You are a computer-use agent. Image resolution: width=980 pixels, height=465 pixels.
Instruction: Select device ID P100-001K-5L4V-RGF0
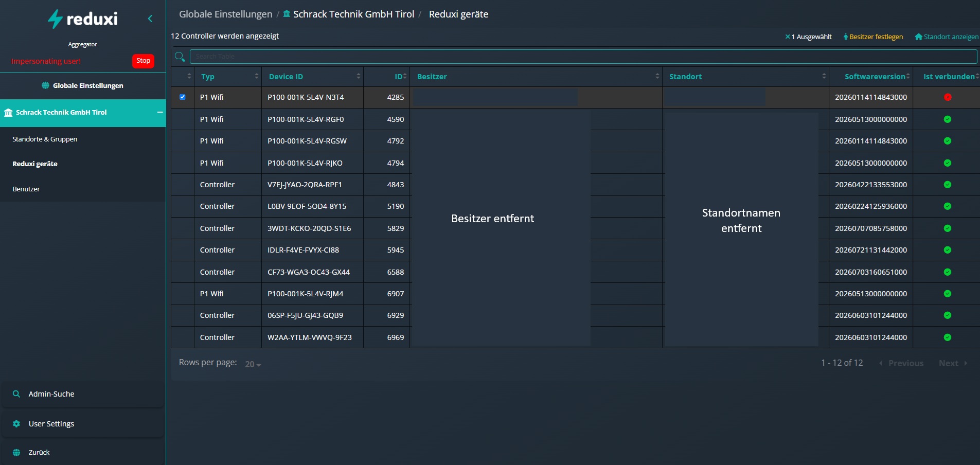coord(306,119)
